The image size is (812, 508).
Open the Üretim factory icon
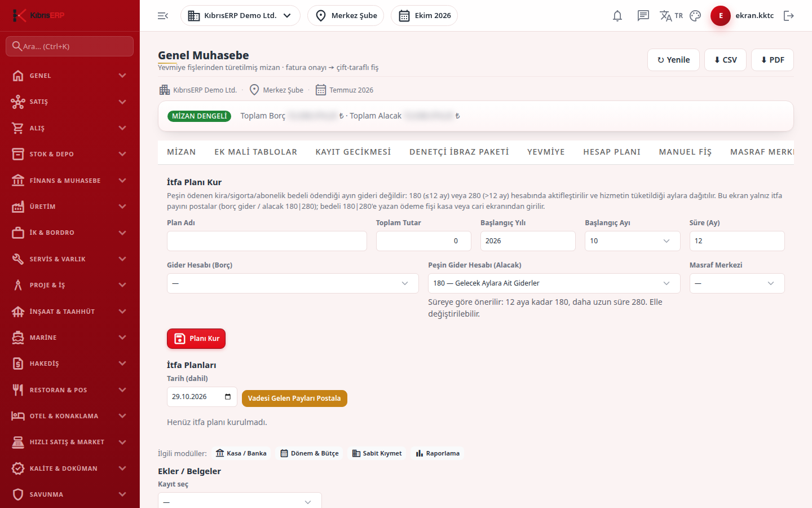click(x=18, y=207)
